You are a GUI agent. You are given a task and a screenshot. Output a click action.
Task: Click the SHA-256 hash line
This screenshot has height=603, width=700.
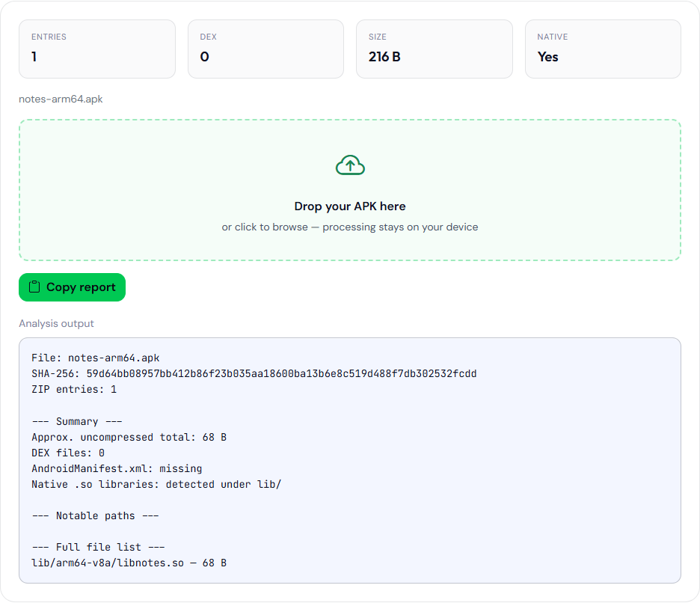tap(254, 373)
